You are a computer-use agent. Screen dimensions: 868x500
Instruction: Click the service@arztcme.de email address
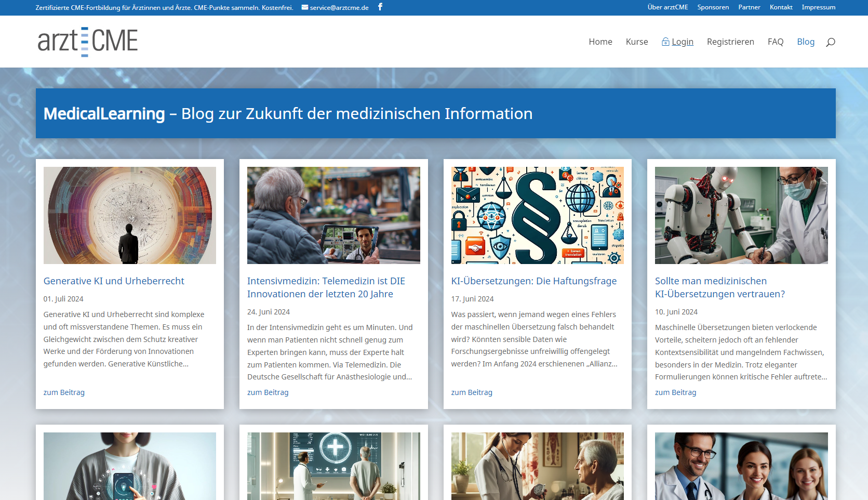click(339, 7)
